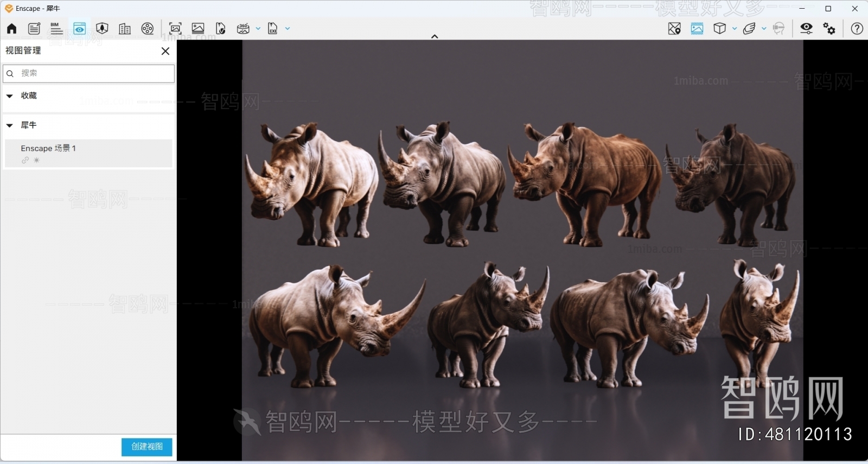This screenshot has height=464, width=868.
Task: Maximize the Enscape window
Action: pos(828,9)
